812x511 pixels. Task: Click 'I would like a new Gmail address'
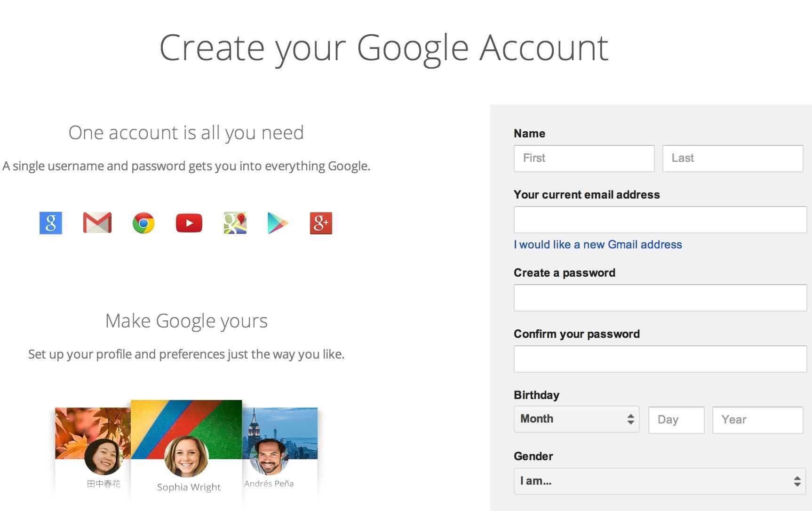598,245
